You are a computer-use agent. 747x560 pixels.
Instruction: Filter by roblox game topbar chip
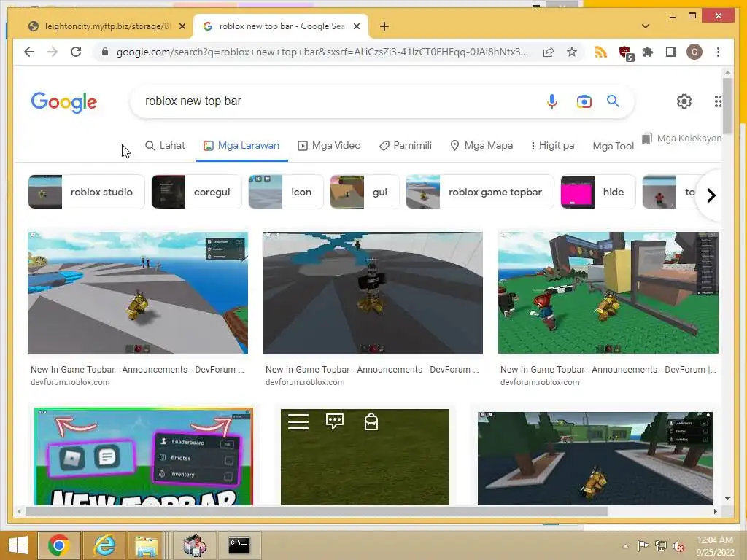(480, 192)
